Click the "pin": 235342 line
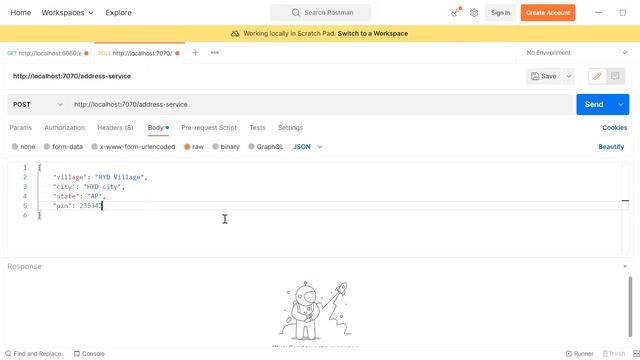Image resolution: width=640 pixels, height=360 pixels. pyautogui.click(x=78, y=206)
